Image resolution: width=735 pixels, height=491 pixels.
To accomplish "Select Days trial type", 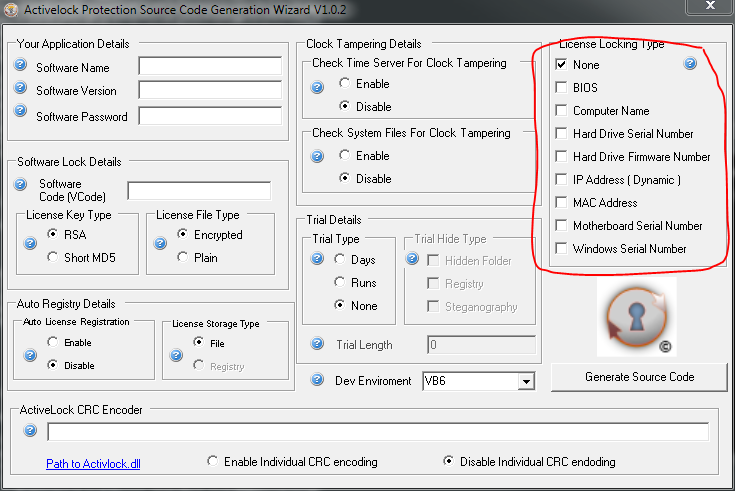I will (339, 259).
